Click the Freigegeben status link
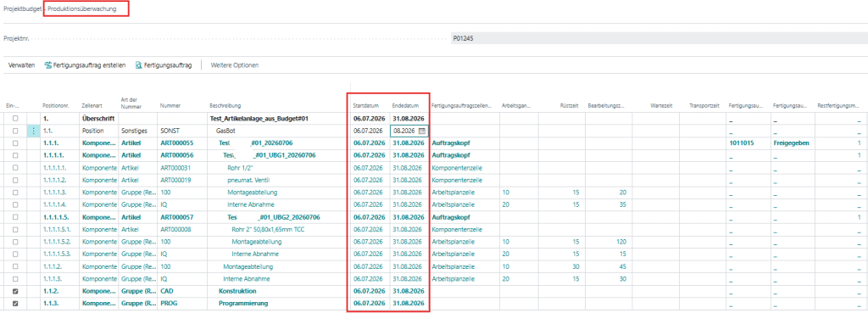This screenshot has height=313, width=868. [791, 143]
